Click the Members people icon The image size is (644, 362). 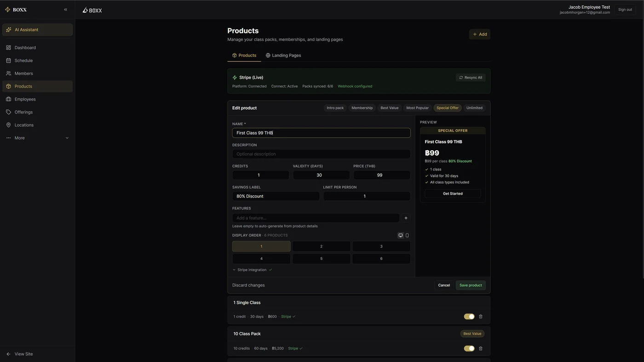click(x=8, y=73)
